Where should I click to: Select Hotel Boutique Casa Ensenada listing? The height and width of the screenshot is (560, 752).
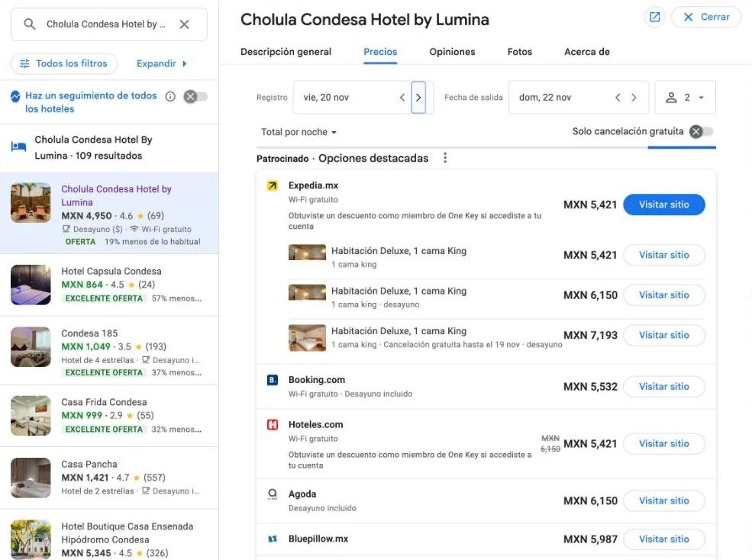[x=109, y=535]
